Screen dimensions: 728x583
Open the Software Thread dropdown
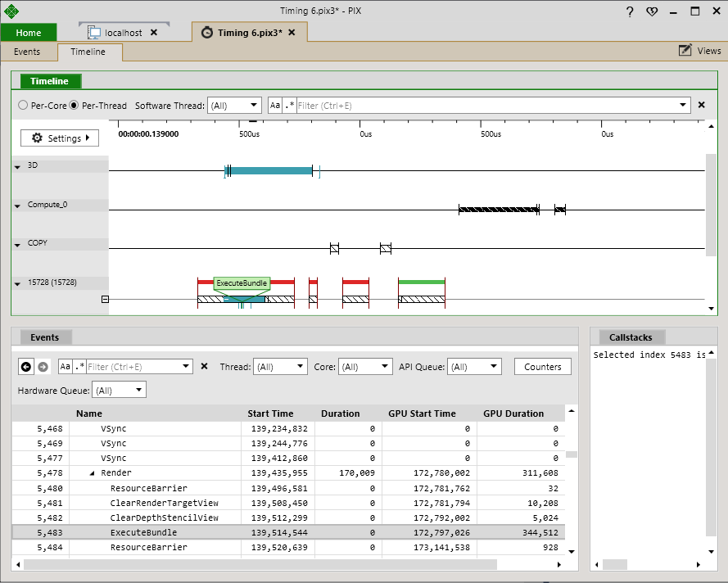pos(234,106)
